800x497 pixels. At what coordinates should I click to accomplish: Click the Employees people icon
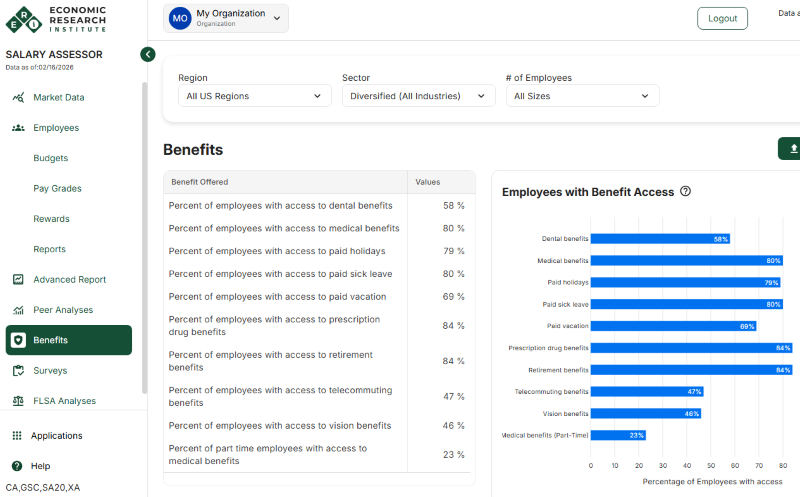pyautogui.click(x=18, y=128)
